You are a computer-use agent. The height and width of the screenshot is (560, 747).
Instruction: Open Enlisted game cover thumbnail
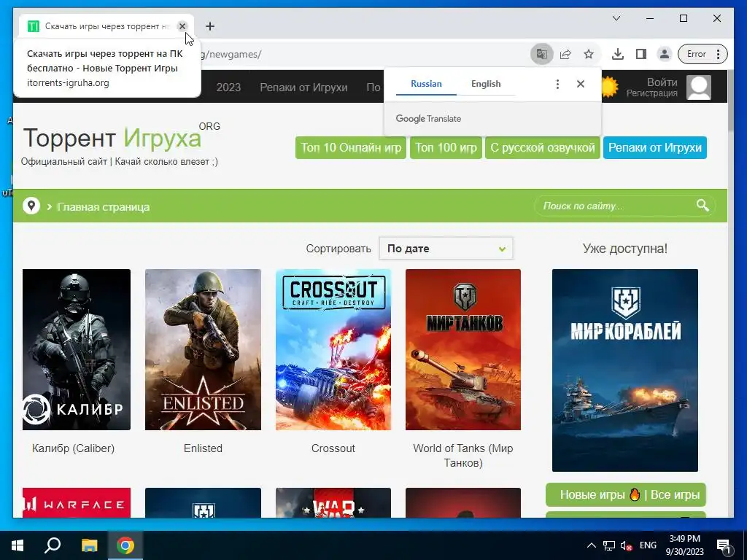(x=203, y=349)
